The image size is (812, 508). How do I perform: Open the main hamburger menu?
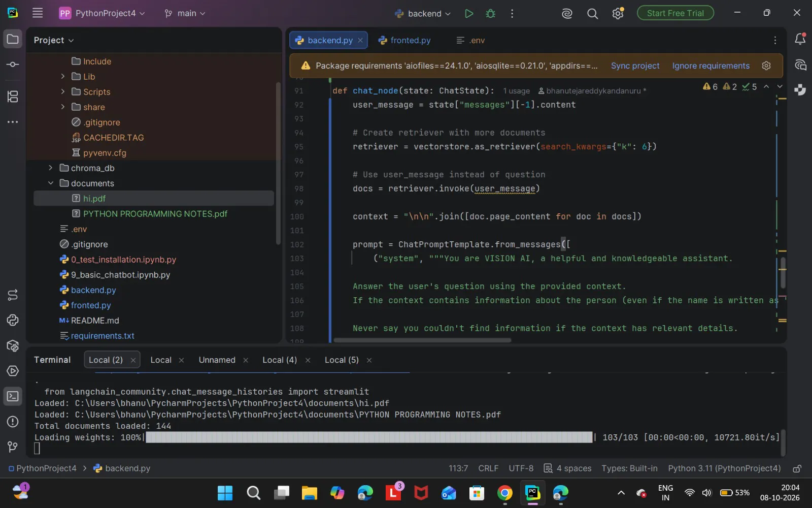pyautogui.click(x=38, y=13)
